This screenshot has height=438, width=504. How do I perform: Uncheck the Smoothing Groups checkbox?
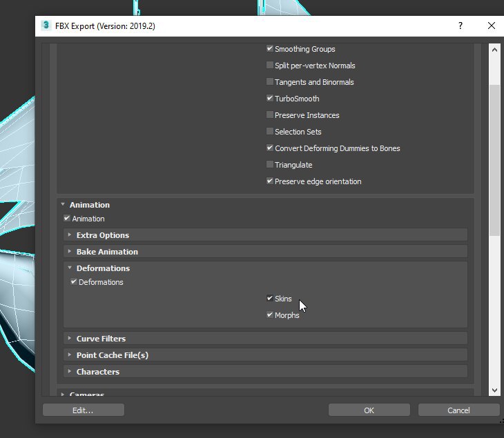point(270,49)
